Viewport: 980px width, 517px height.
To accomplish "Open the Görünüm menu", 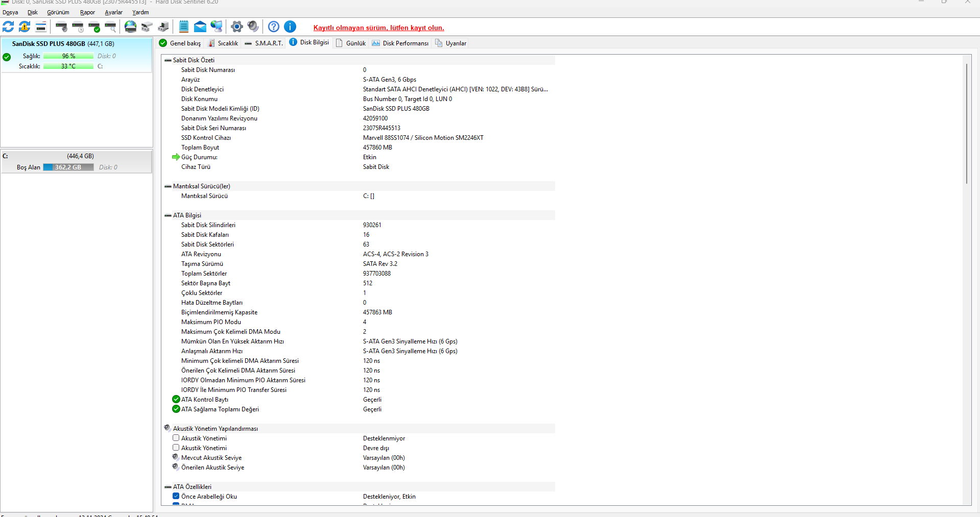I will tap(58, 12).
